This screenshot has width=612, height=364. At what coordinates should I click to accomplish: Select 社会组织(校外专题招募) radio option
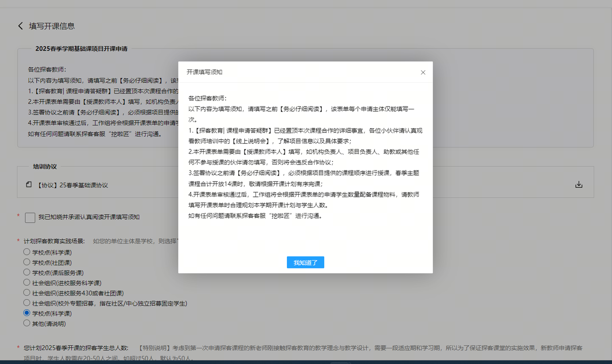[27, 303]
